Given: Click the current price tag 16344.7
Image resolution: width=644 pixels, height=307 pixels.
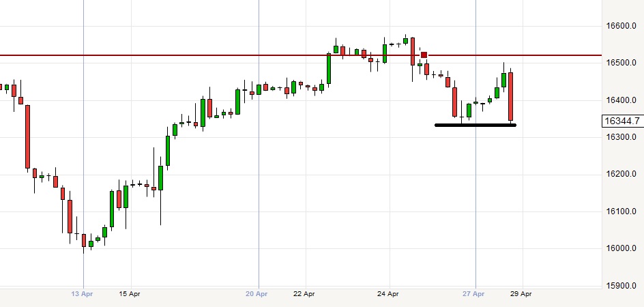Looking at the screenshot, I should [621, 121].
